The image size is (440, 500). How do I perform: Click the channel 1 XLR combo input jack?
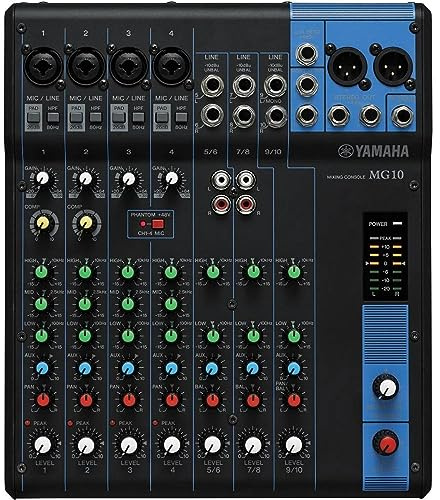pos(43,67)
